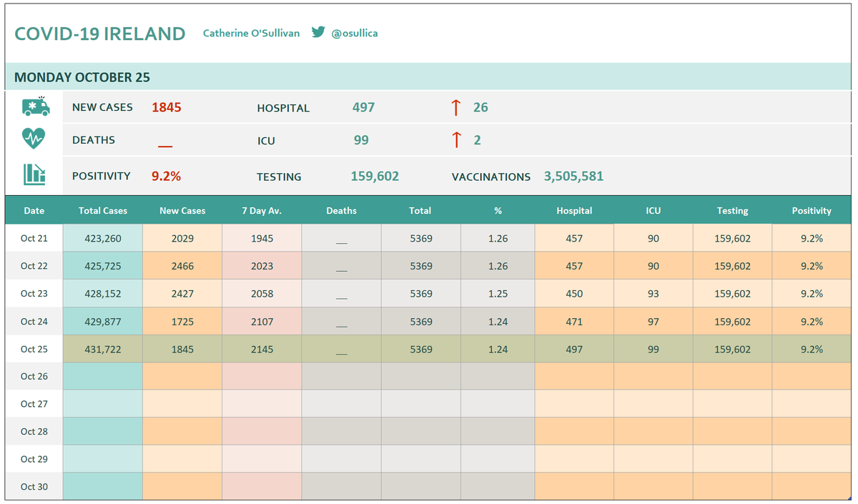Click the COVID-19 IRELAND title
The height and width of the screenshot is (504, 858).
tap(100, 34)
